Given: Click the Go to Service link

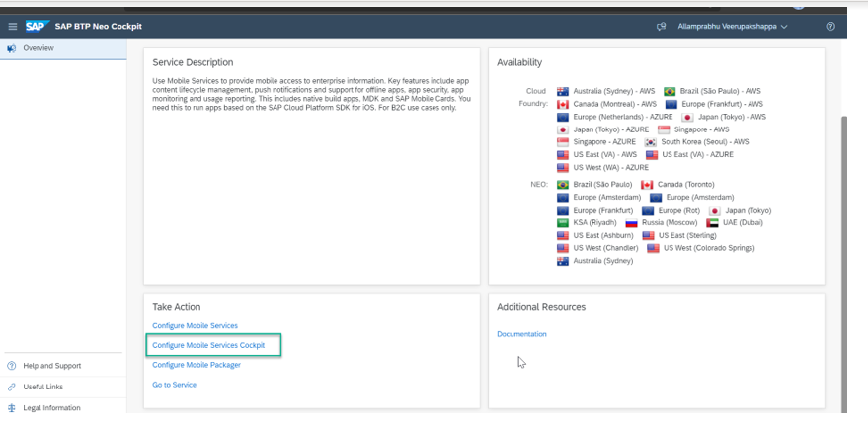Looking at the screenshot, I should pos(175,385).
